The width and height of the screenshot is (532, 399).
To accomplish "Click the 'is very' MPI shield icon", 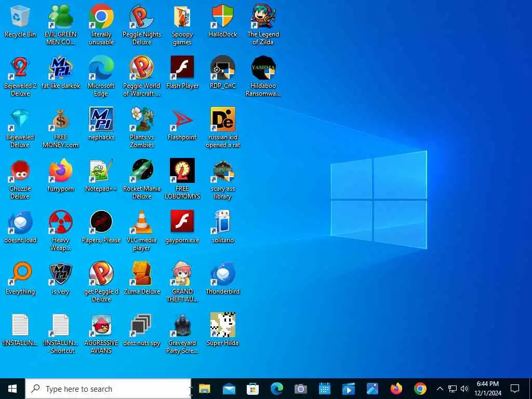I will pos(60,273).
